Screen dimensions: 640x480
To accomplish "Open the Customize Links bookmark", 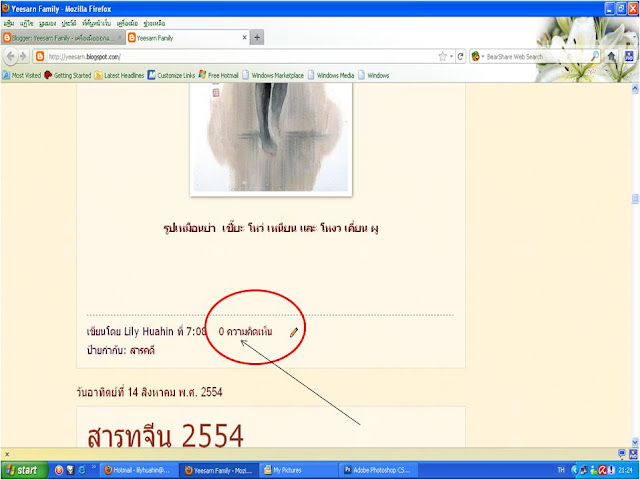I will (x=171, y=75).
